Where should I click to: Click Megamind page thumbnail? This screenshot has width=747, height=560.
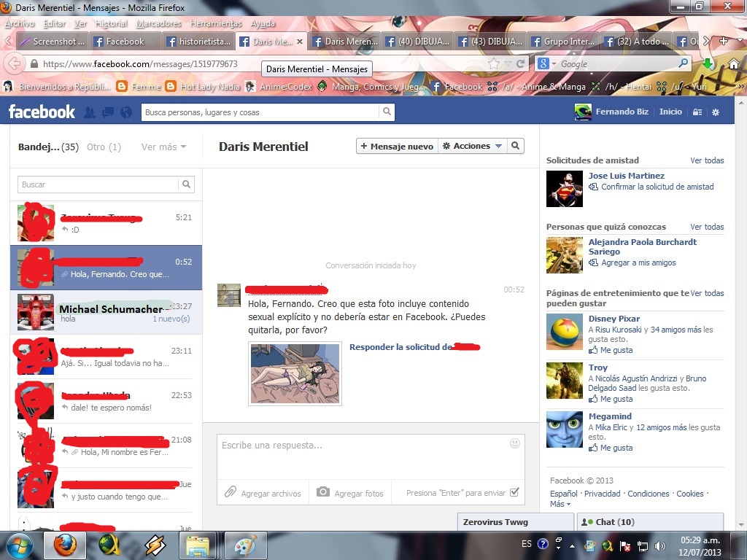[565, 429]
